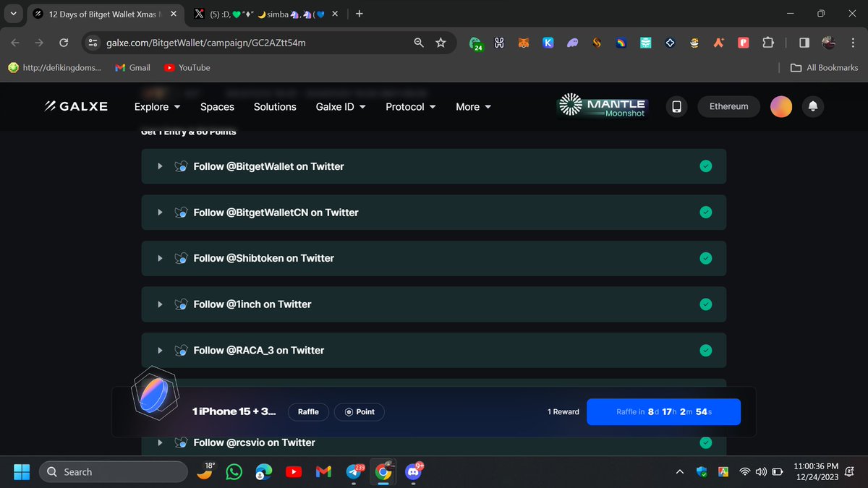Click the Mantle Moonshot logo
This screenshot has height=488, width=868.
point(602,106)
